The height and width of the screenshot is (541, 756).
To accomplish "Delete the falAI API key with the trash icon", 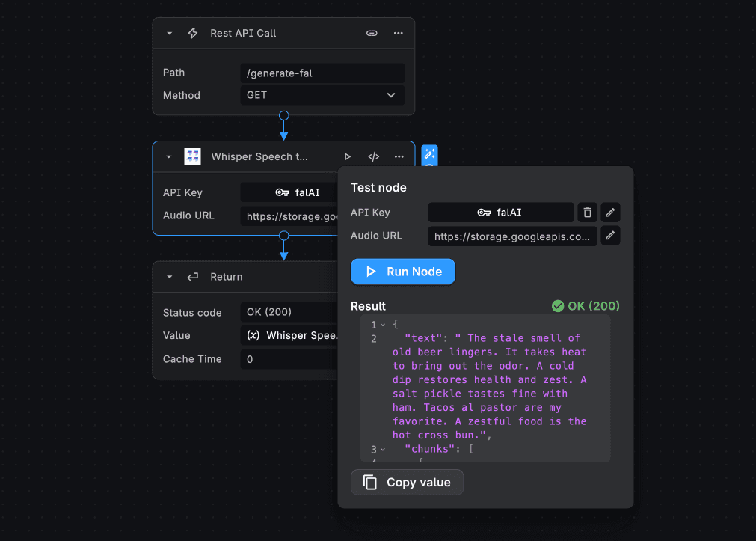I will click(588, 213).
